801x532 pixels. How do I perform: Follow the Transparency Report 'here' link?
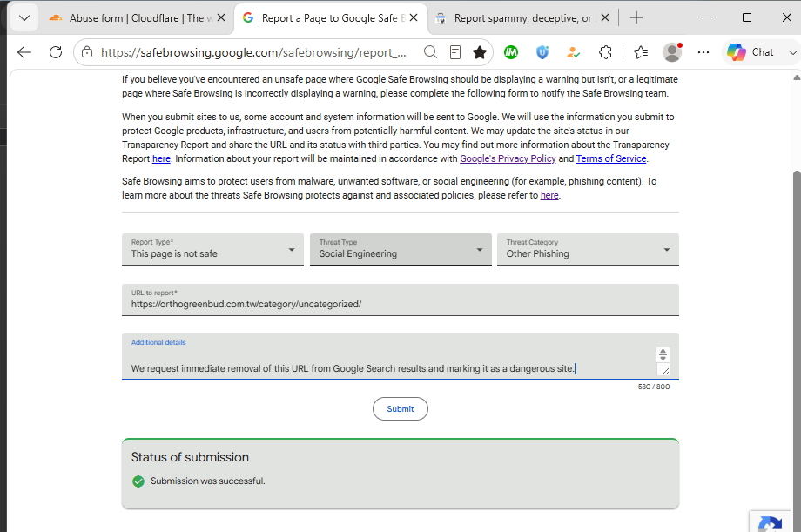pyautogui.click(x=161, y=159)
